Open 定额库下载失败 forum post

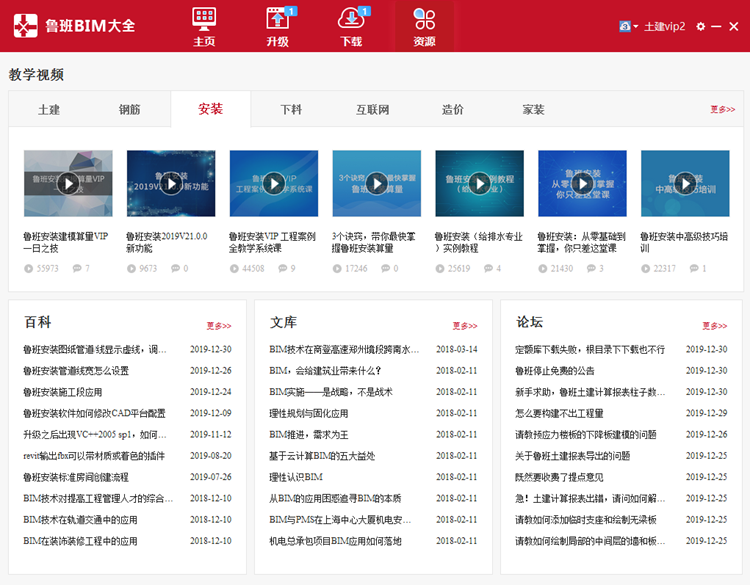590,350
